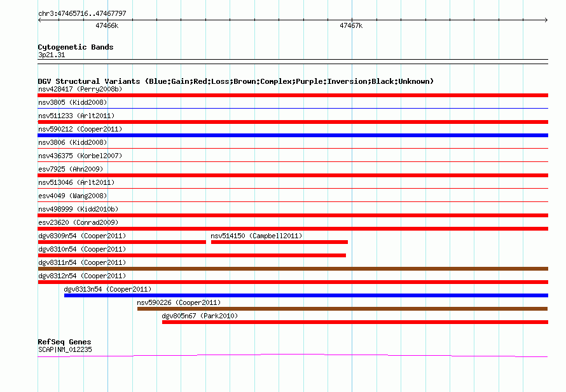
Task: Open dgv8311n54 (Cooper2011) variant label
Action: pyautogui.click(x=82, y=262)
